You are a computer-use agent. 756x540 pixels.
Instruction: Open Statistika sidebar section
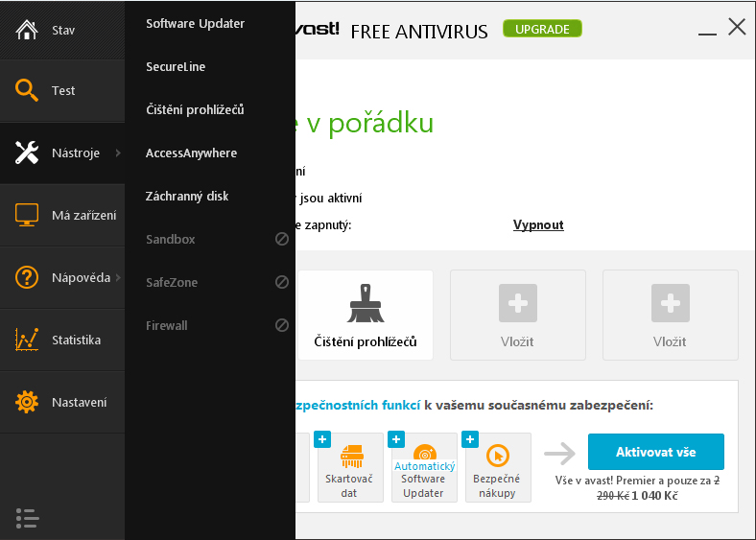point(62,340)
